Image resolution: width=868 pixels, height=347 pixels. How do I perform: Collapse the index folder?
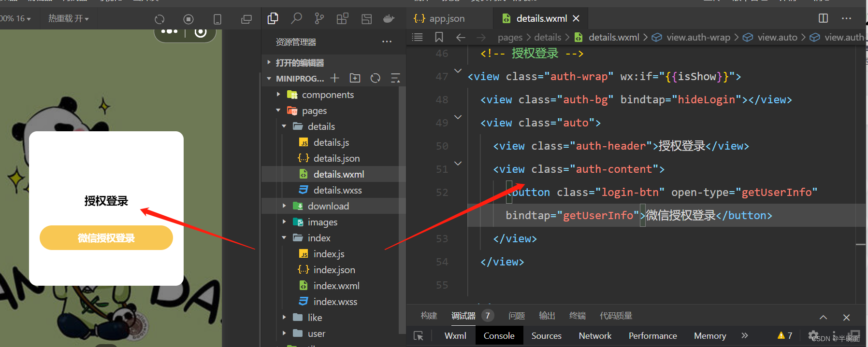[284, 238]
